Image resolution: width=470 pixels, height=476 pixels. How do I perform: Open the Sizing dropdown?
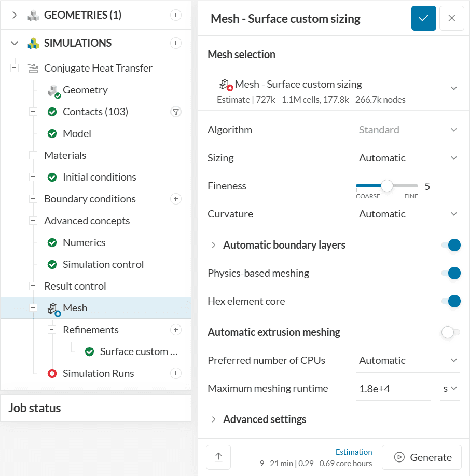coord(408,158)
